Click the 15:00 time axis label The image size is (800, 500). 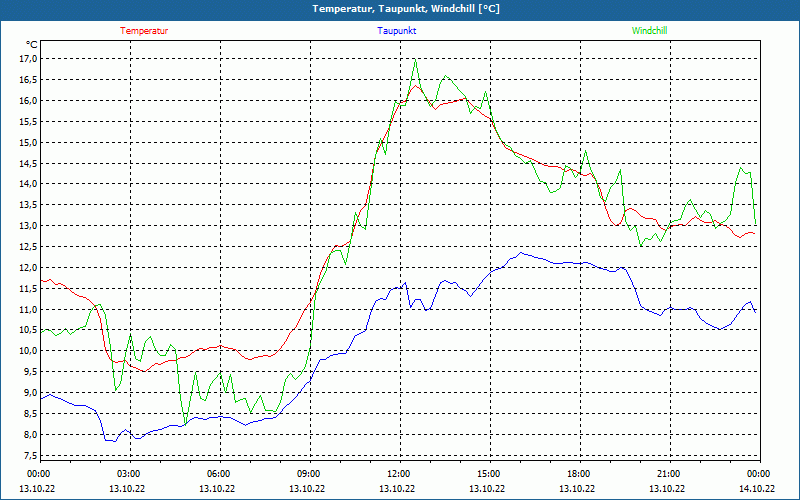[x=488, y=474]
